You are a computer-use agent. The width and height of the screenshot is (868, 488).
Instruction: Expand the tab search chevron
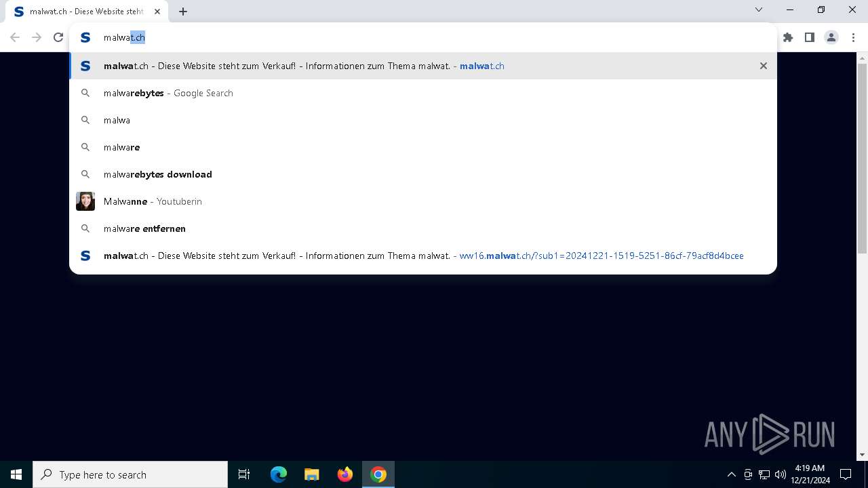(759, 9)
